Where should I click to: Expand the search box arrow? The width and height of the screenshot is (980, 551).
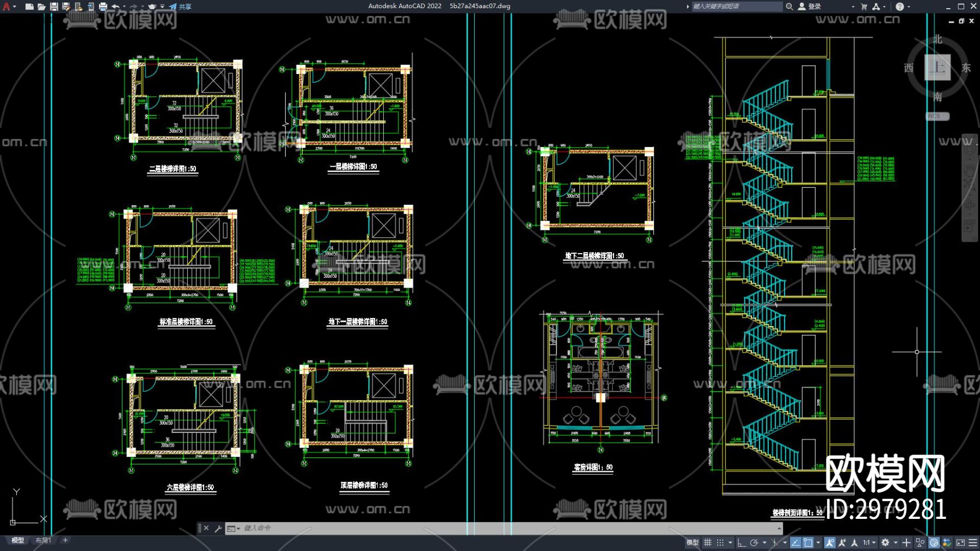pyautogui.click(x=688, y=7)
